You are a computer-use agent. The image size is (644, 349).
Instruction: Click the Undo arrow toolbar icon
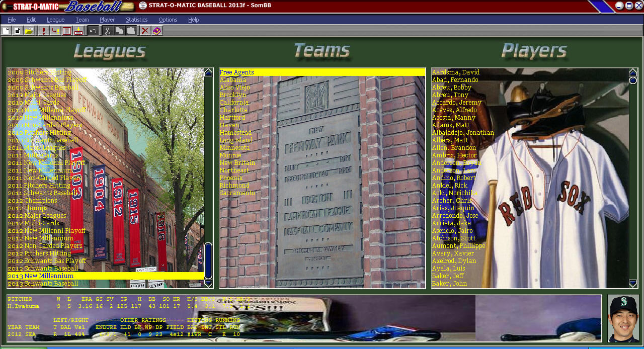[93, 31]
